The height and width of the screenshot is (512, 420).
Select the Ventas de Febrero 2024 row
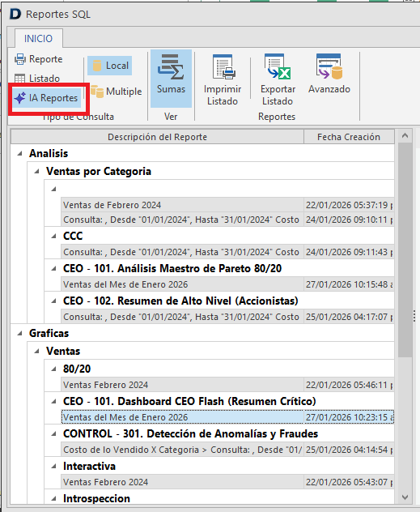(227, 205)
